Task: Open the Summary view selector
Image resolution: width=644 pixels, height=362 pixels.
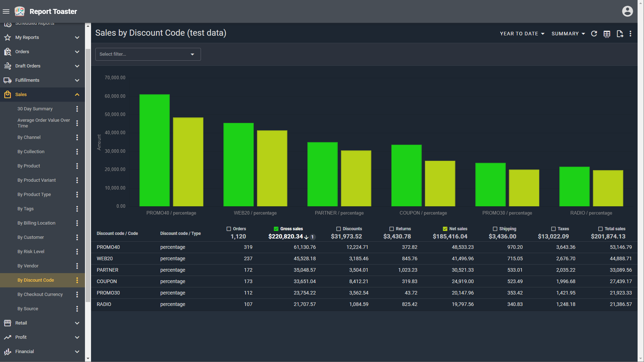Action: [x=568, y=34]
